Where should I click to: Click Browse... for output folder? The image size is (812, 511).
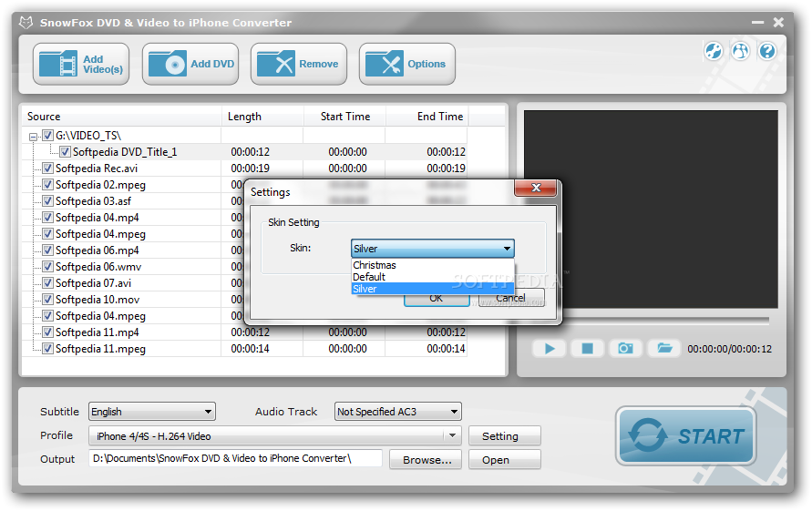coord(426,460)
